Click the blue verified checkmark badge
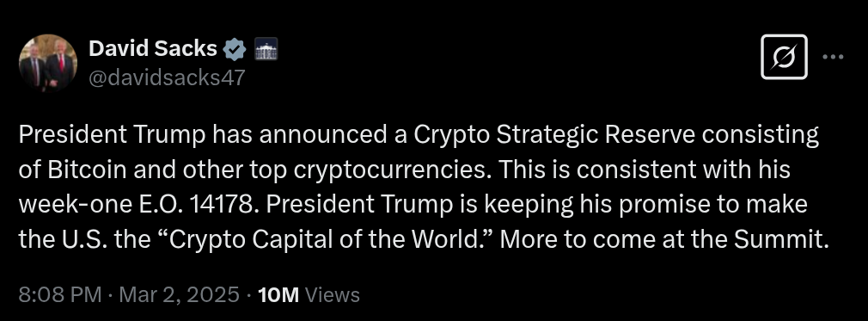Image resolution: width=868 pixels, height=321 pixels. pyautogui.click(x=235, y=49)
